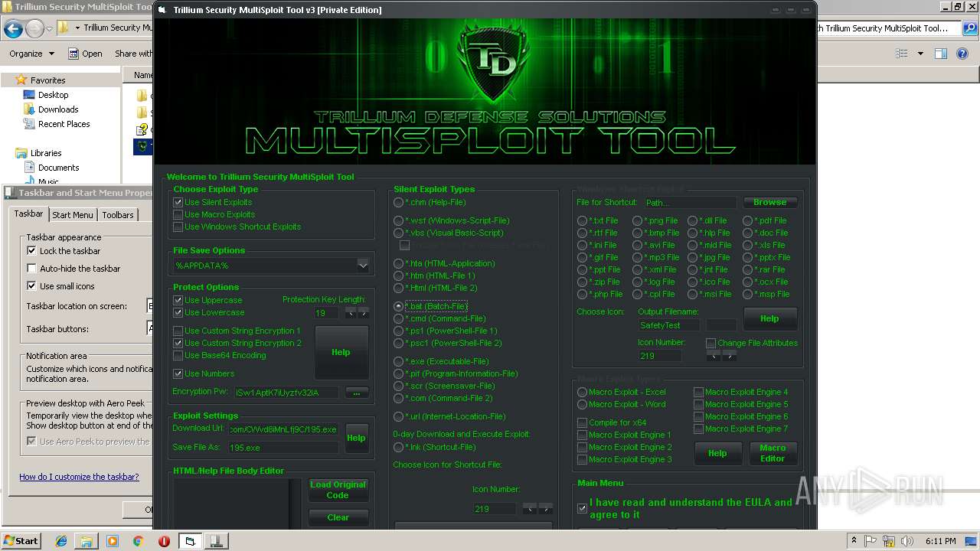
Task: Select *.exe (Executable-File) radio option
Action: tap(398, 361)
